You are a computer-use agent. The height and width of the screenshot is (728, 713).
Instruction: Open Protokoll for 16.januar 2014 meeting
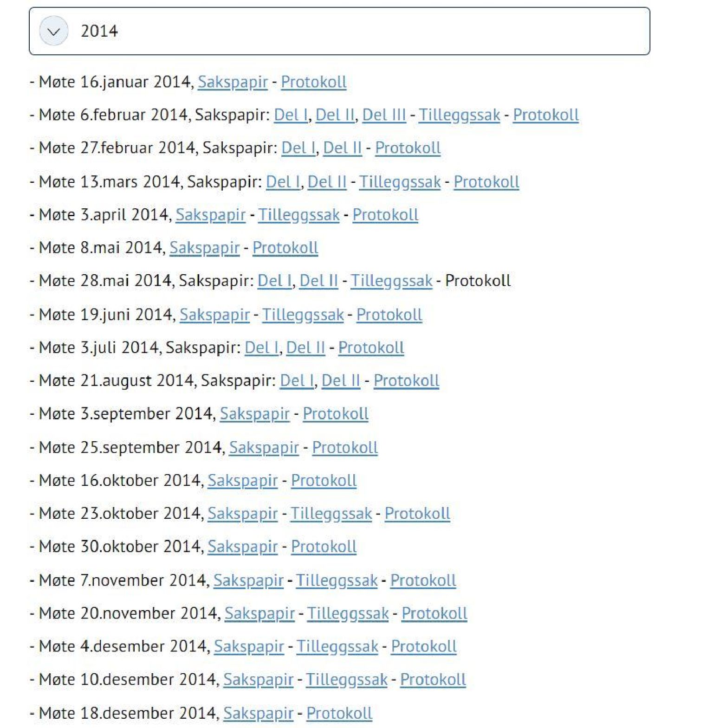pos(314,82)
